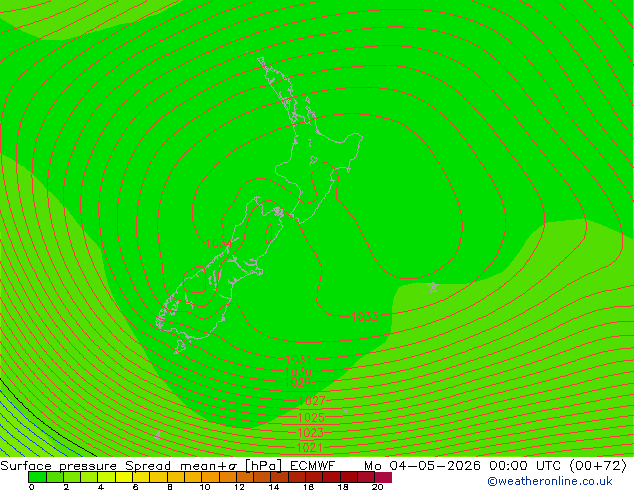Image resolution: width=634 pixels, height=490 pixels.
Task: Click the darkest green legend swatch above 0
Action: coord(37,477)
